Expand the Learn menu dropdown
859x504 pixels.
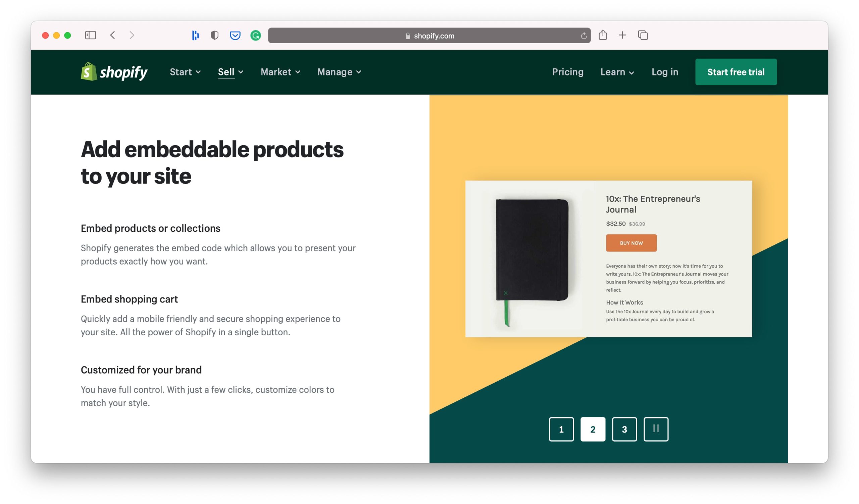click(617, 72)
